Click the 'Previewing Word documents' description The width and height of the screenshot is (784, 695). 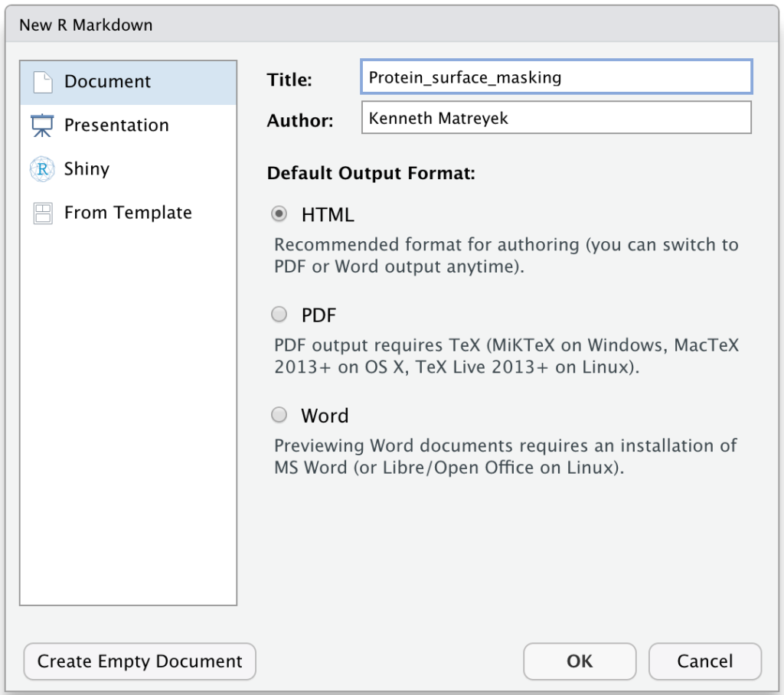[x=505, y=456]
